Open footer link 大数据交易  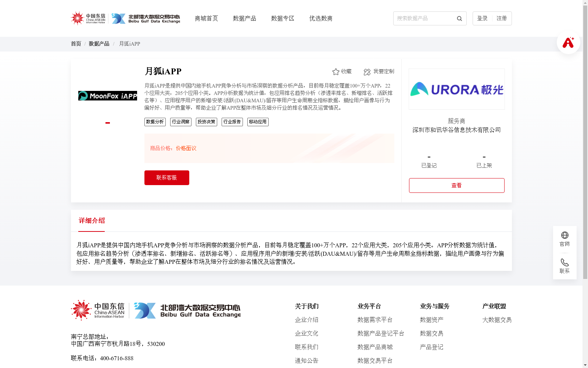click(x=497, y=320)
